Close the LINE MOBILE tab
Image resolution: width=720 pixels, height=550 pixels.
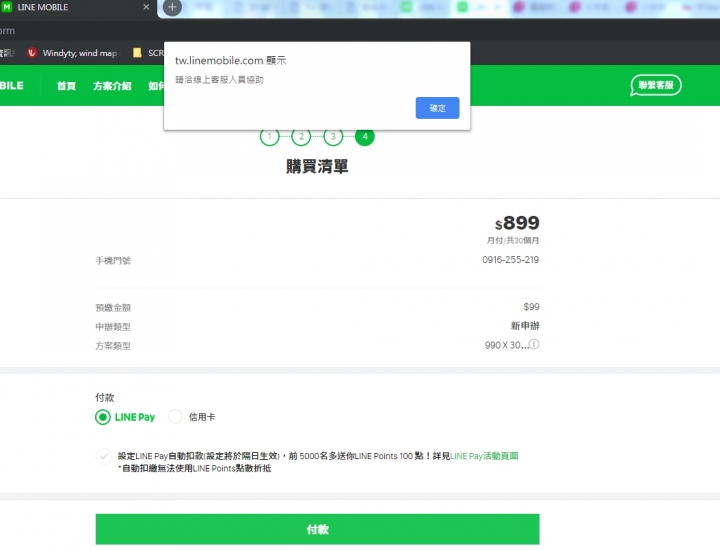[146, 7]
